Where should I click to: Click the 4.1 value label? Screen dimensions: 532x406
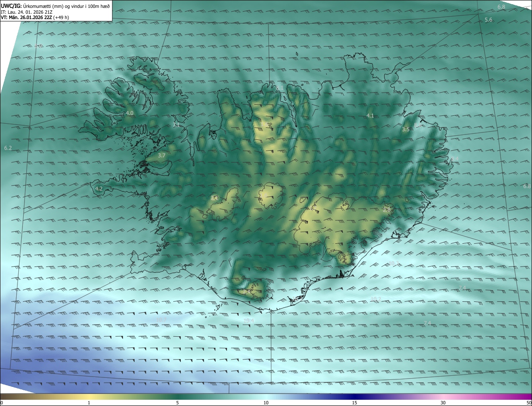[x=370, y=115]
